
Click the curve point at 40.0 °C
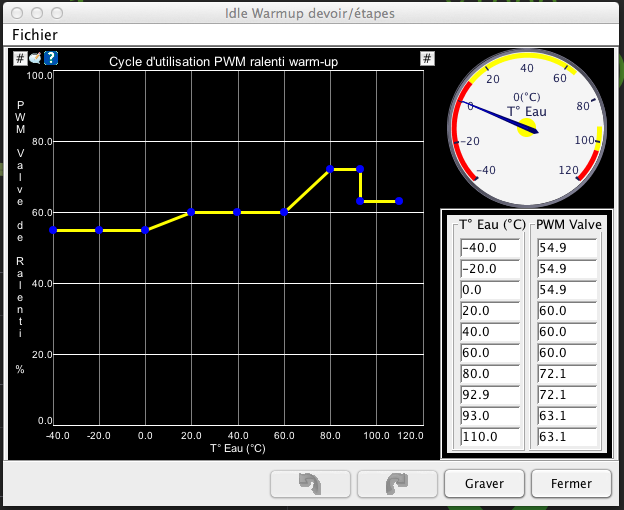(237, 212)
